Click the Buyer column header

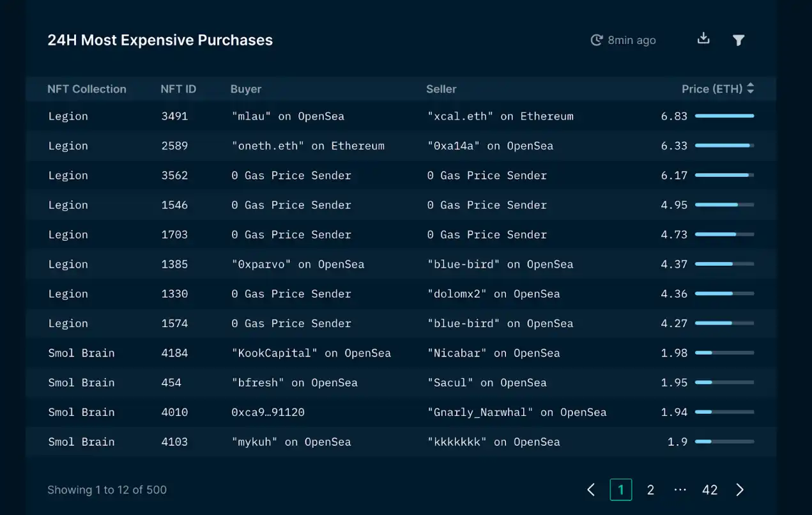click(x=246, y=89)
